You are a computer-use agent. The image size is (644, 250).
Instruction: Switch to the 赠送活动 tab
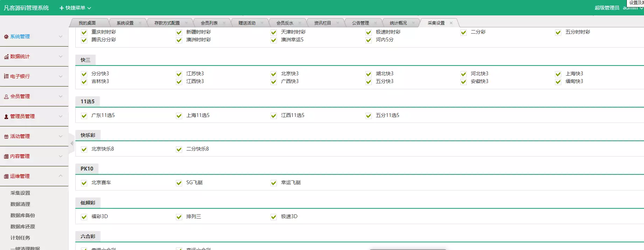click(x=247, y=23)
